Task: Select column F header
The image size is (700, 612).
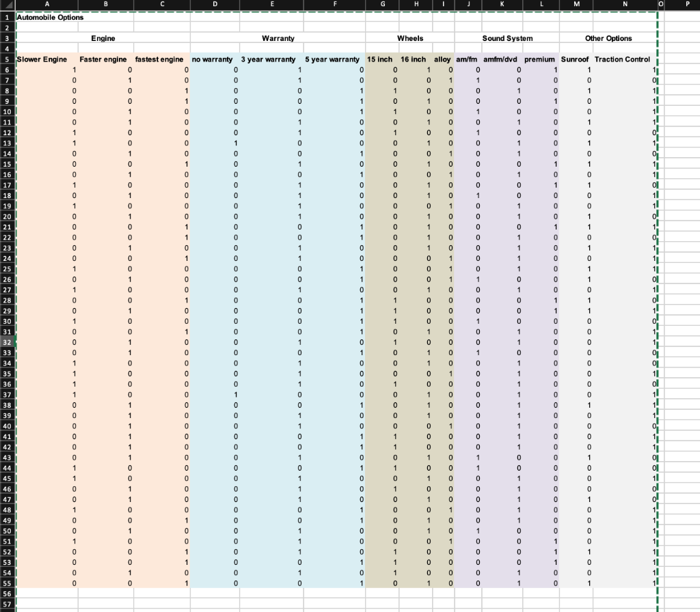Action: (335, 4)
